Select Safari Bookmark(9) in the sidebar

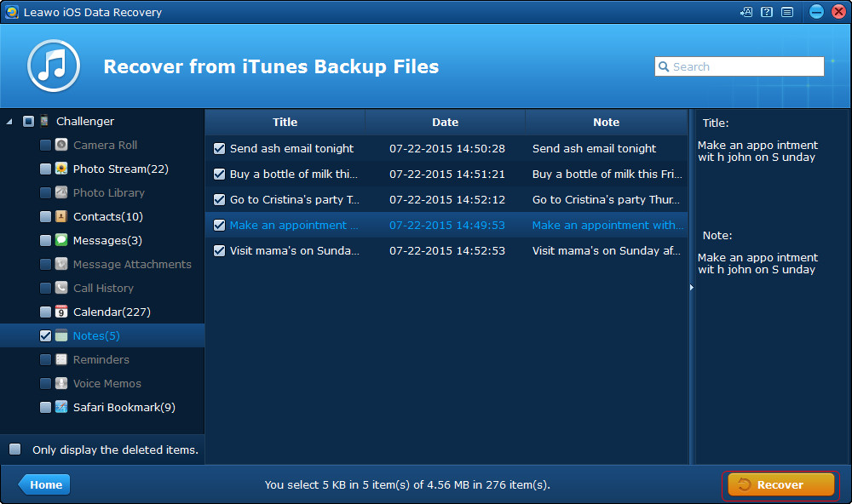124,407
